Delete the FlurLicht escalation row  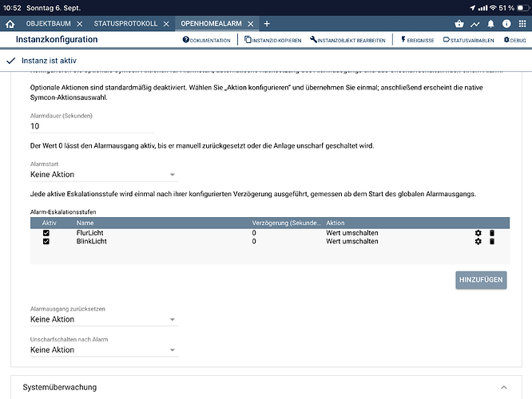492,233
